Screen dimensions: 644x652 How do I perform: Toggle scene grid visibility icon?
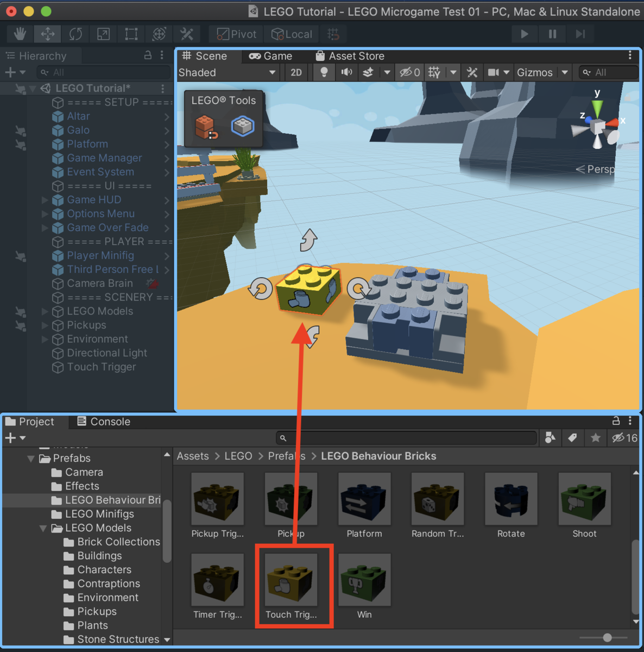434,72
